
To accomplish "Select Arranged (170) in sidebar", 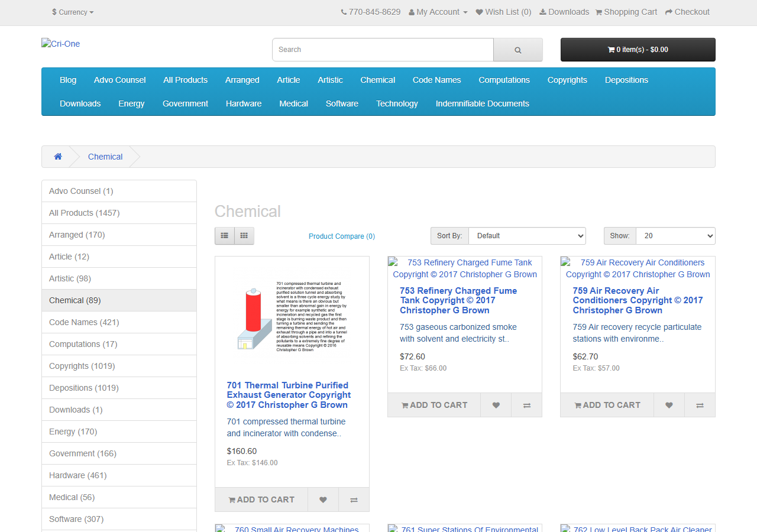I will [119, 235].
